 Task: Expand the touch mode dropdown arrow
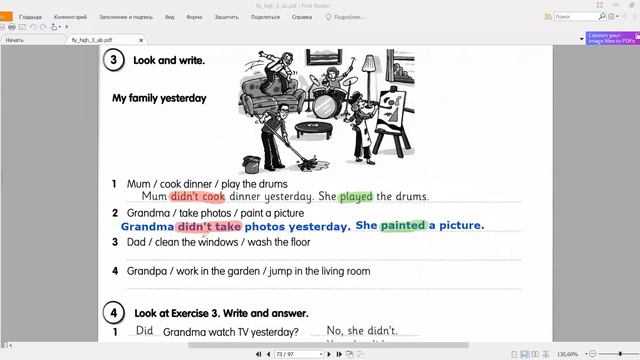point(60,27)
